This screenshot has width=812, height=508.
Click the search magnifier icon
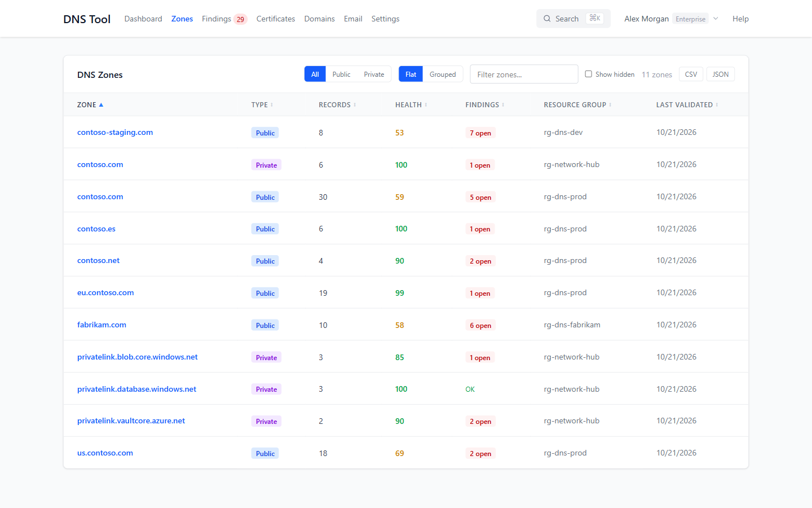(547, 19)
